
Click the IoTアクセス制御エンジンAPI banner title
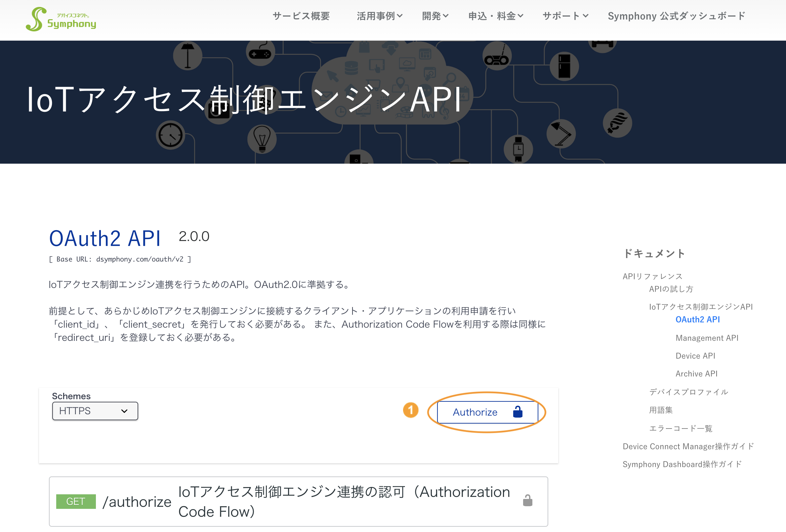(244, 100)
